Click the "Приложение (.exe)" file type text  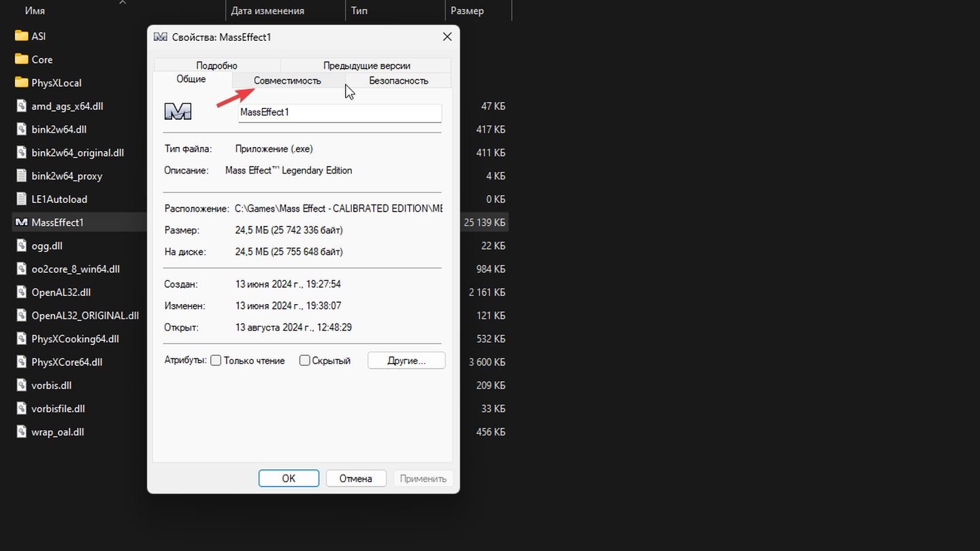(274, 148)
